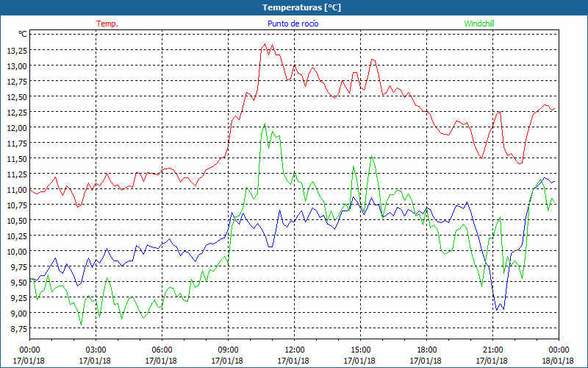The width and height of the screenshot is (588, 368).
Task: Click the 13,25 y-axis value
Action: (x=17, y=50)
